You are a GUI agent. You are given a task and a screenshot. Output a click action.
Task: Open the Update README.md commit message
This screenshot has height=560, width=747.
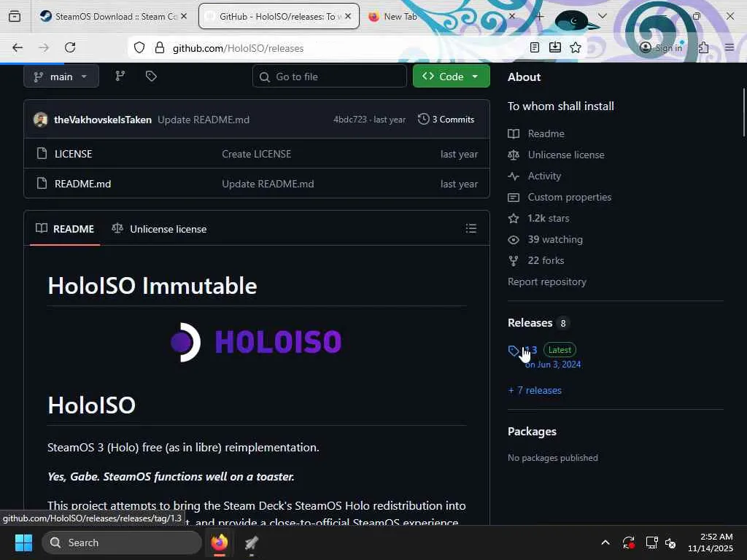(204, 120)
